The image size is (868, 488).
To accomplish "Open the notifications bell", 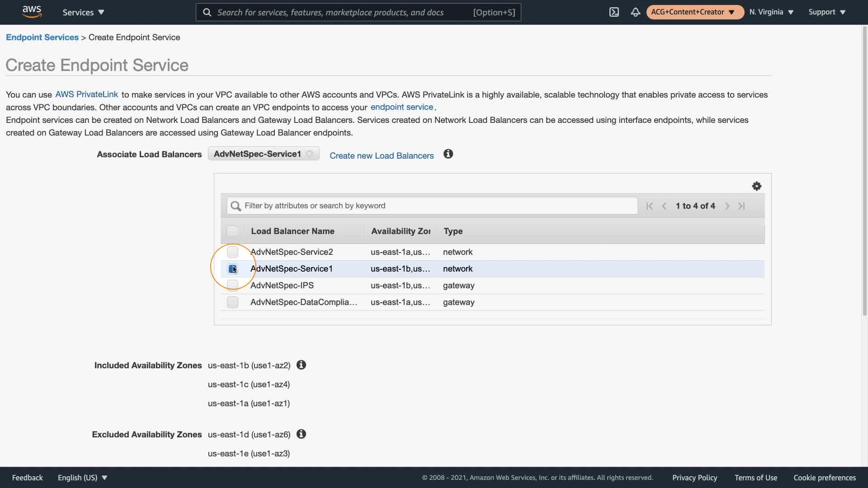I will (635, 12).
